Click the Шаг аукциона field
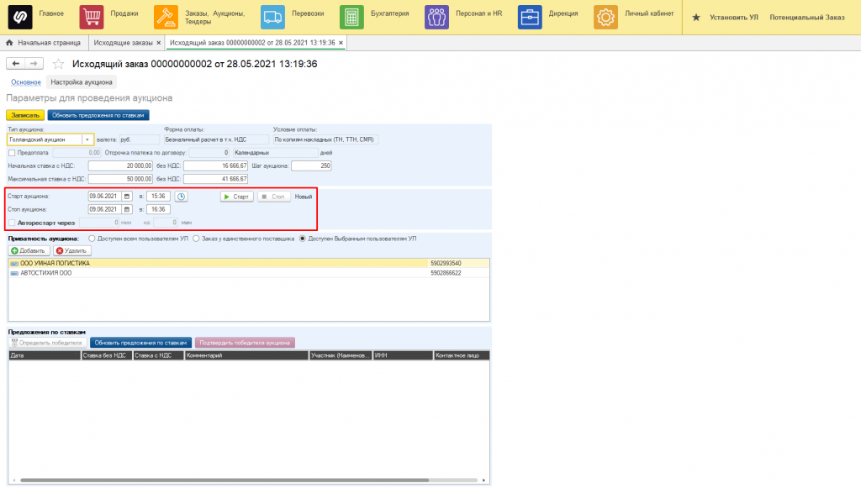The image size is (861, 504). [311, 165]
